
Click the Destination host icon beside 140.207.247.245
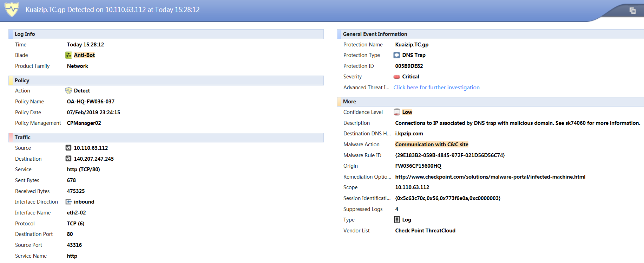point(69,159)
